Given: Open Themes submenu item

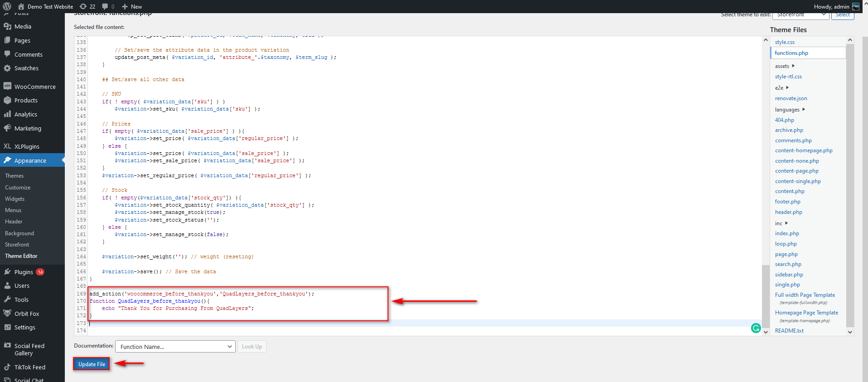Looking at the screenshot, I should 15,176.
